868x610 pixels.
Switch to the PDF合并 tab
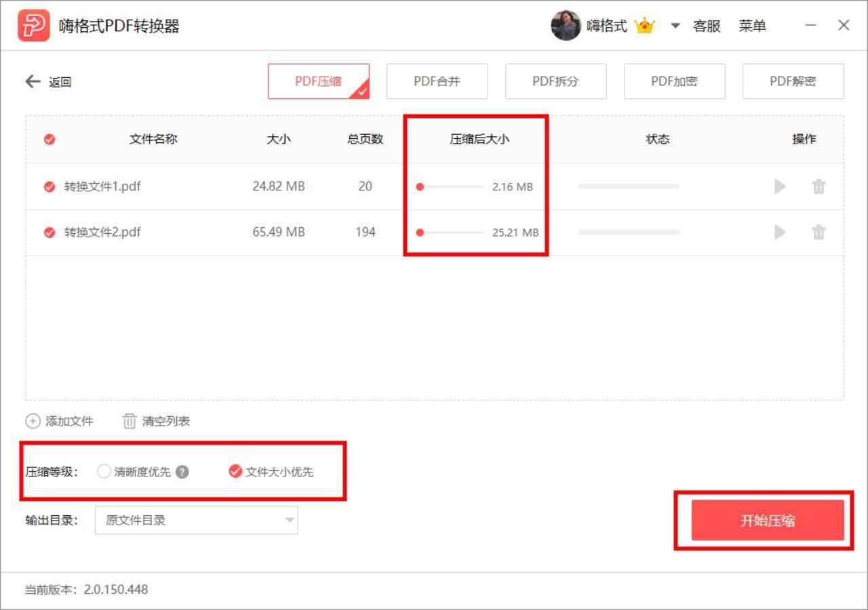(x=437, y=81)
